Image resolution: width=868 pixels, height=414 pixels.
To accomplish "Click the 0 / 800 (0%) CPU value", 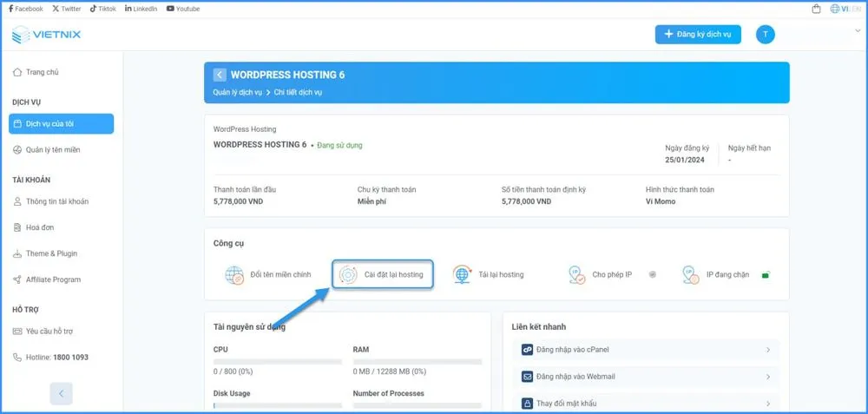I will point(233,371).
